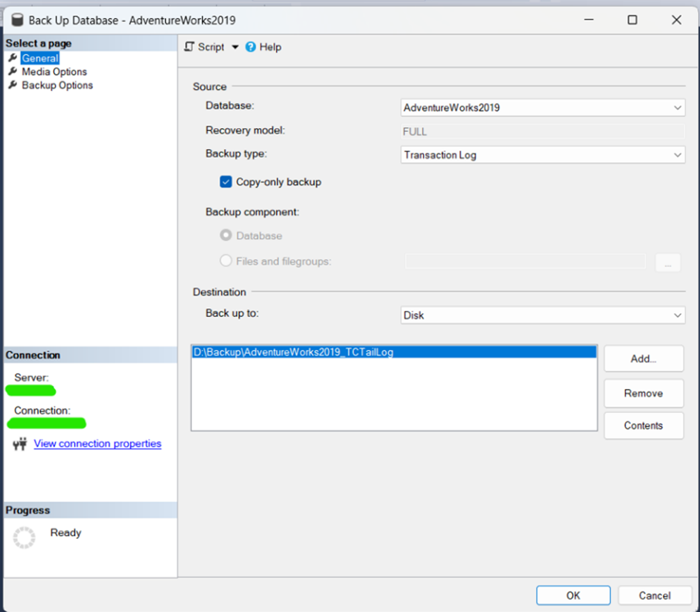Open View connection properties link
700x612 pixels.
(x=97, y=444)
